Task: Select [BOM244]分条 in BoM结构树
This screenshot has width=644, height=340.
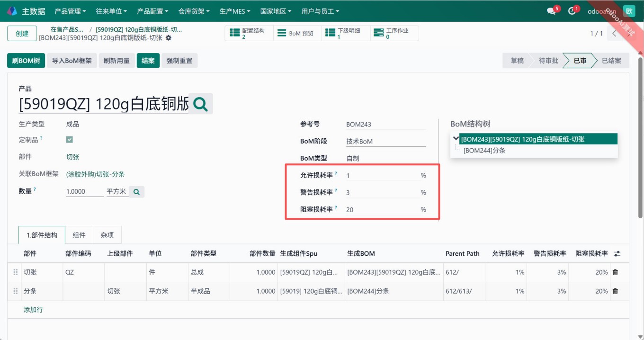Action: click(484, 151)
